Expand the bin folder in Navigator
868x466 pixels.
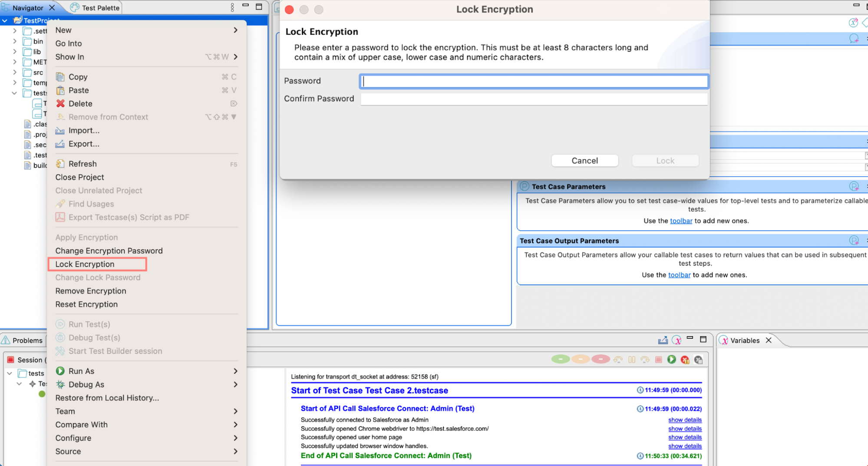coord(15,41)
